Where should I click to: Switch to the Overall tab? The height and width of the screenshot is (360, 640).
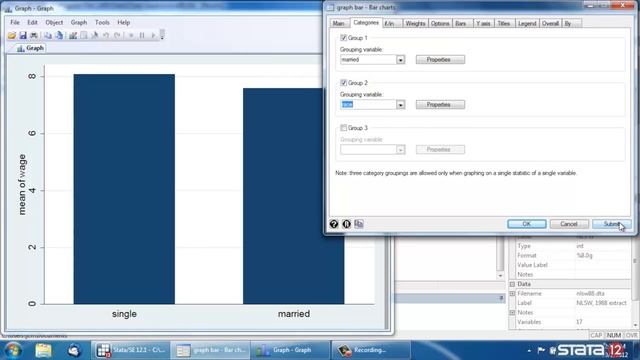point(550,24)
